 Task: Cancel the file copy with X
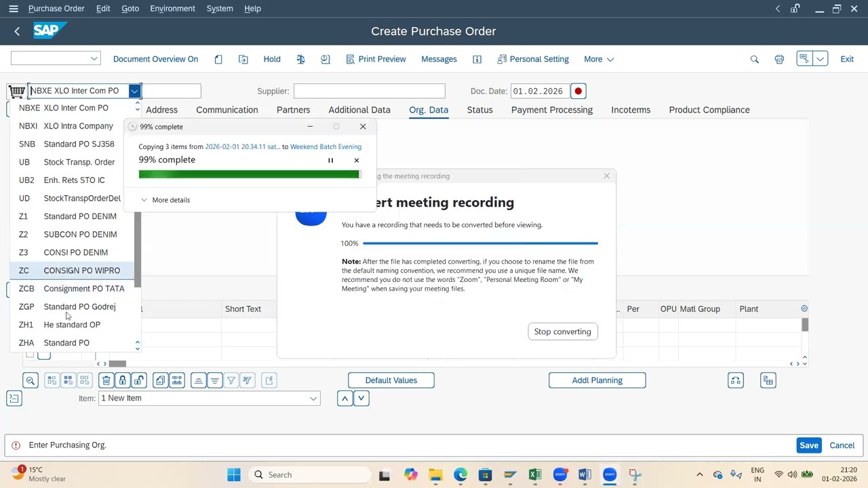[357, 161]
